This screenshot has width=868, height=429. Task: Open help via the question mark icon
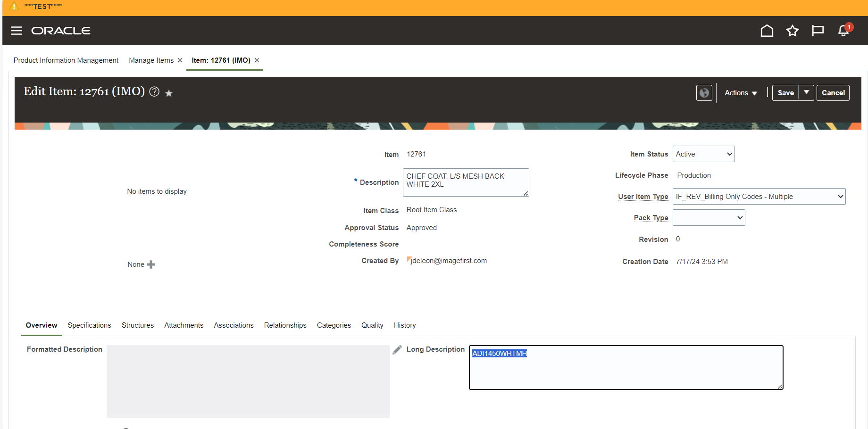point(154,92)
